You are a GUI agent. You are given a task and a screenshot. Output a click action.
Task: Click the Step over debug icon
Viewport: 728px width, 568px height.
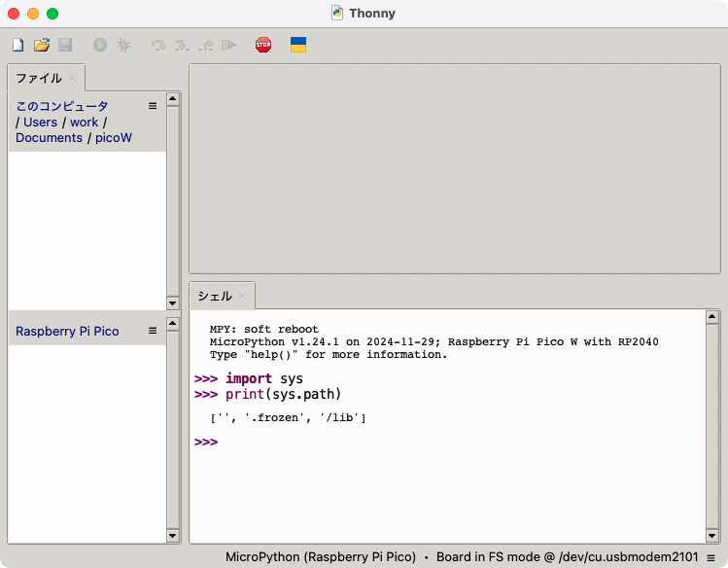[158, 45]
